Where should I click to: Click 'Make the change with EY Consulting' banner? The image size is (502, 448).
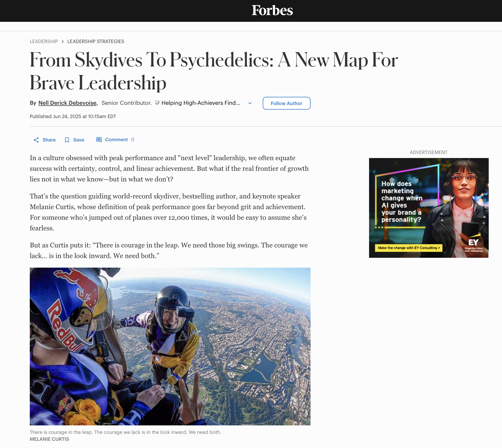(409, 248)
